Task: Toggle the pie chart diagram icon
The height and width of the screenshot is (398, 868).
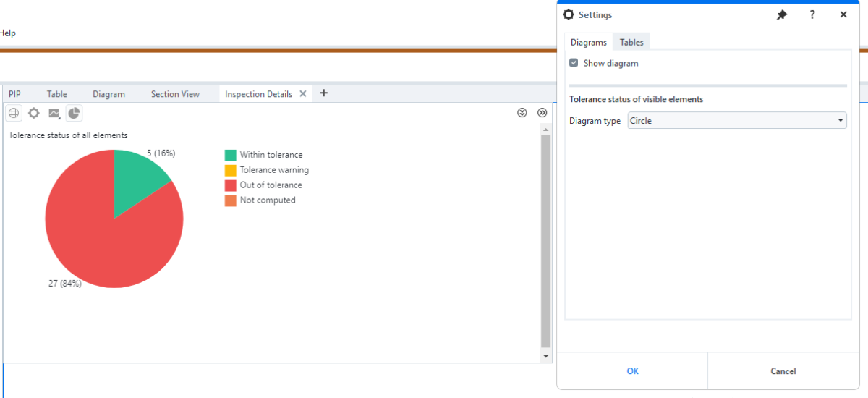Action: (75, 113)
